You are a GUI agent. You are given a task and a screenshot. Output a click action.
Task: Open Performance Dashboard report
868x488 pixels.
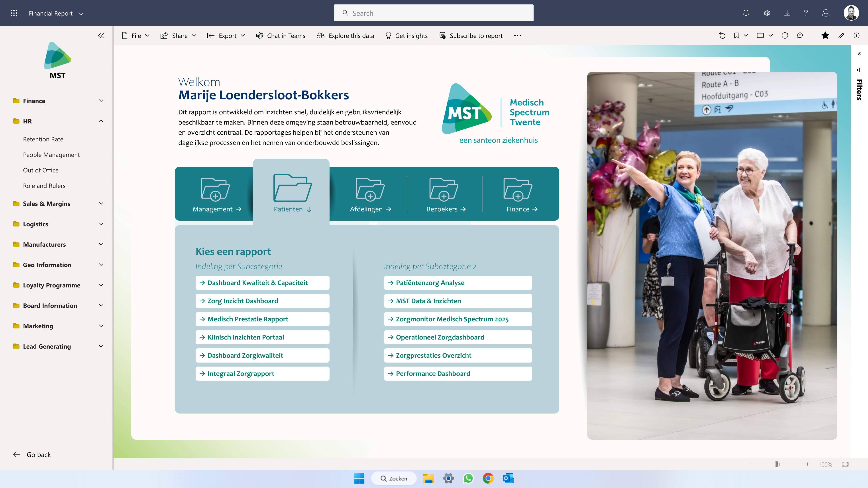click(458, 374)
